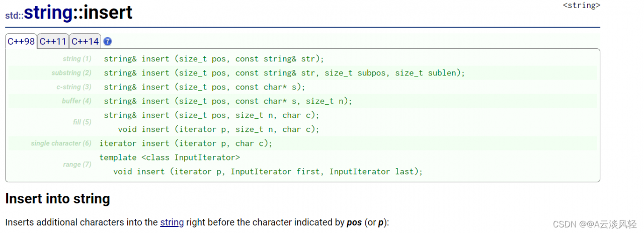Click the <string> header label

pyautogui.click(x=581, y=6)
